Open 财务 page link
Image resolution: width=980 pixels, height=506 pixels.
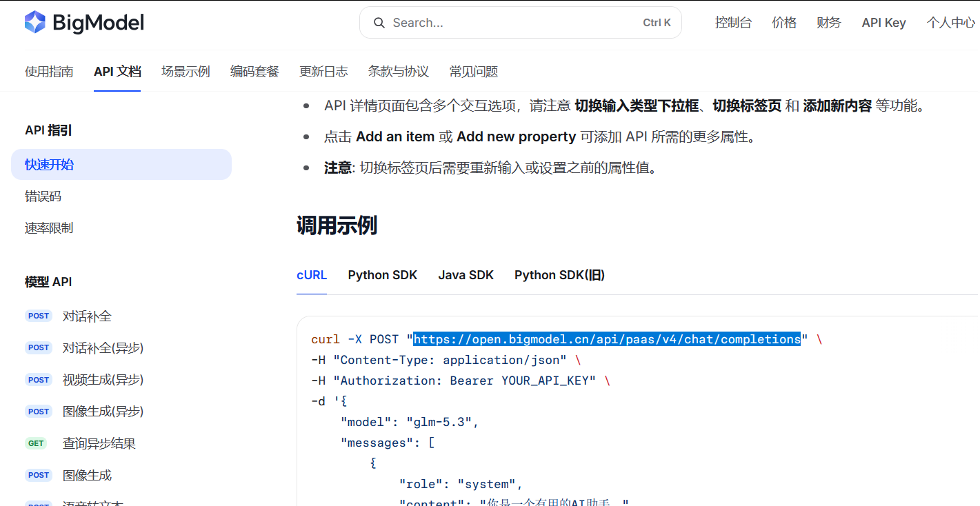point(829,23)
